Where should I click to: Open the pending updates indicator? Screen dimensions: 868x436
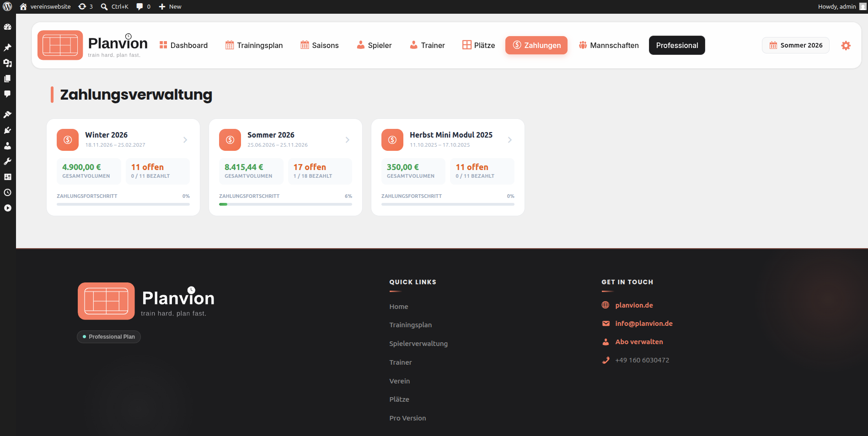click(86, 6)
